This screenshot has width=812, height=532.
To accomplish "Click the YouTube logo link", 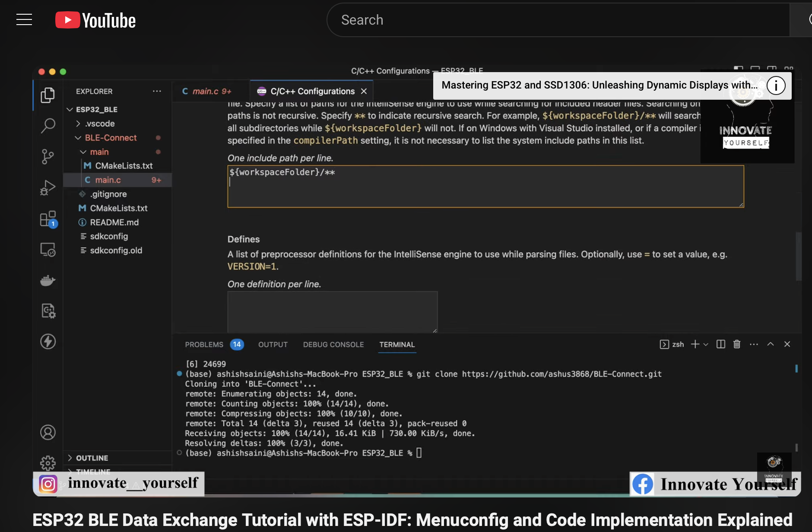I will (95, 20).
